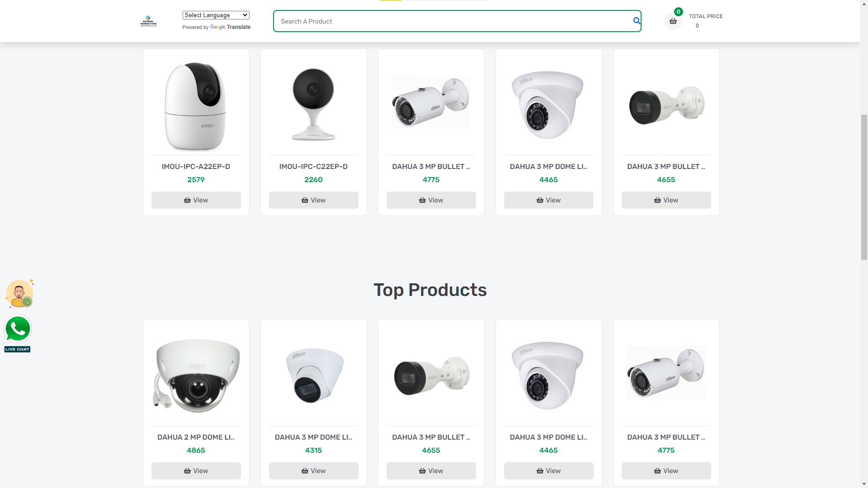The width and height of the screenshot is (868, 488).
Task: View the DAHUA 2 MP DOME product
Action: [196, 471]
